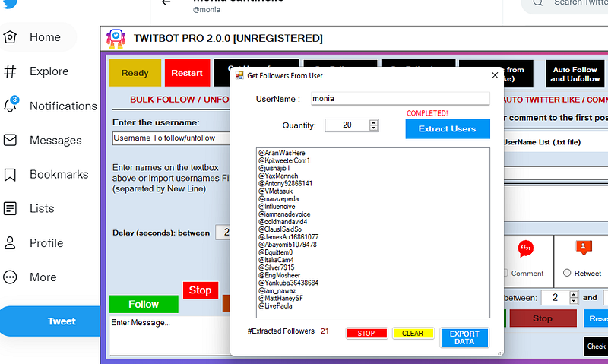The width and height of the screenshot is (608, 364).
Task: Click the back arrow on Twitter profile
Action: [166, 2]
